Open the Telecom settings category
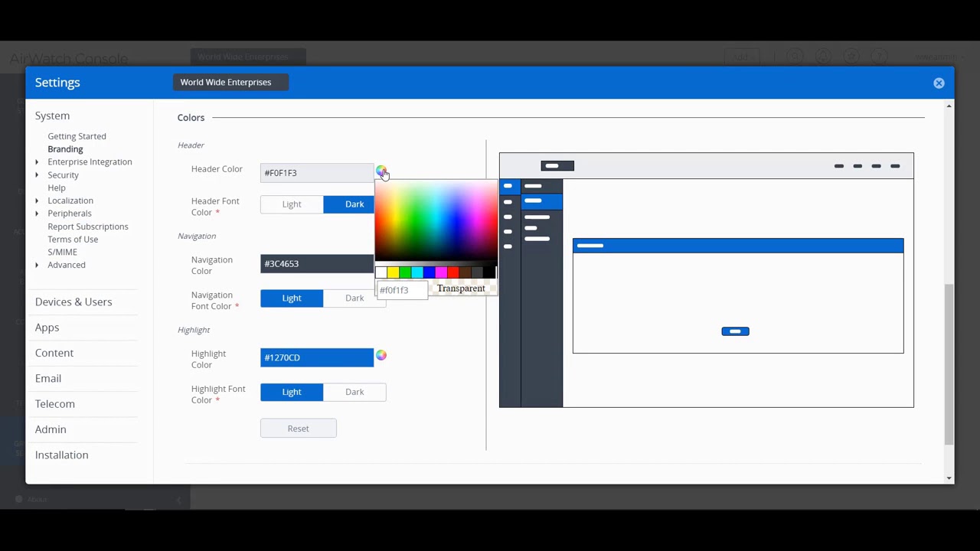This screenshot has height=551, width=980. (55, 403)
